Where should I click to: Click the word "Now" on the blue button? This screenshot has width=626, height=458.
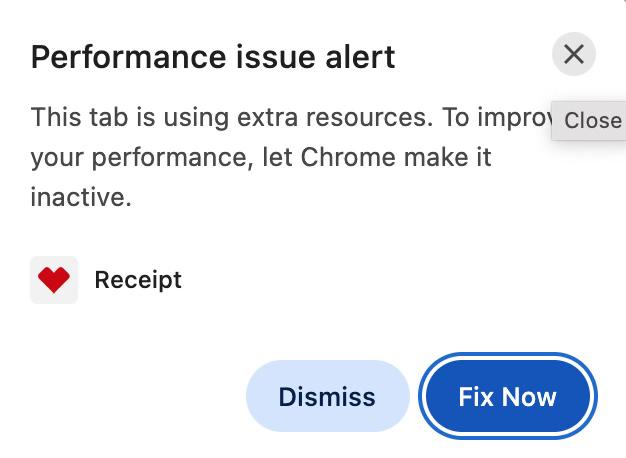(x=529, y=397)
